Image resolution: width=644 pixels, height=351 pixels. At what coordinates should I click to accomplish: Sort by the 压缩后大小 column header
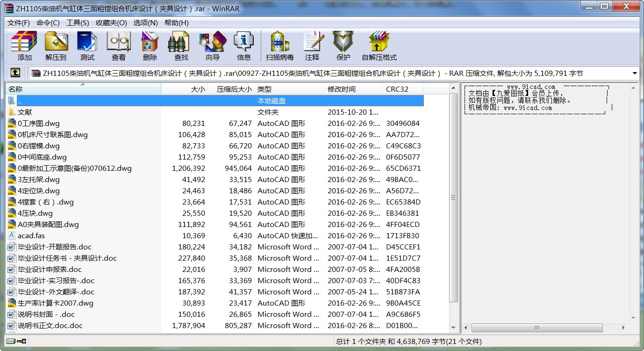231,89
